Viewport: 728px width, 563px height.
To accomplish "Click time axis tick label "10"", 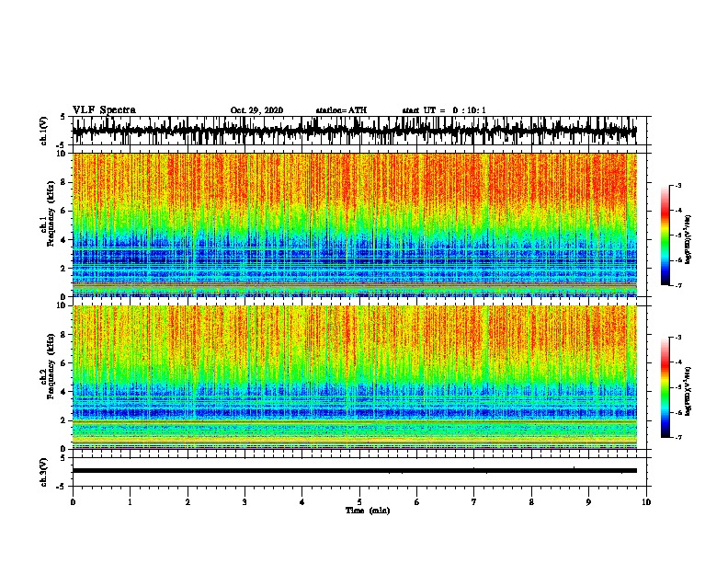I will (646, 502).
